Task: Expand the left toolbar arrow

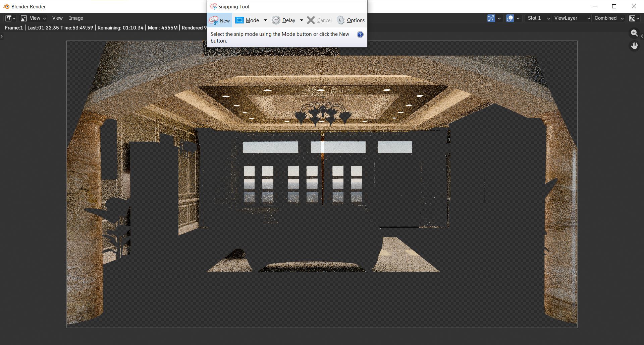Action: coord(2,36)
